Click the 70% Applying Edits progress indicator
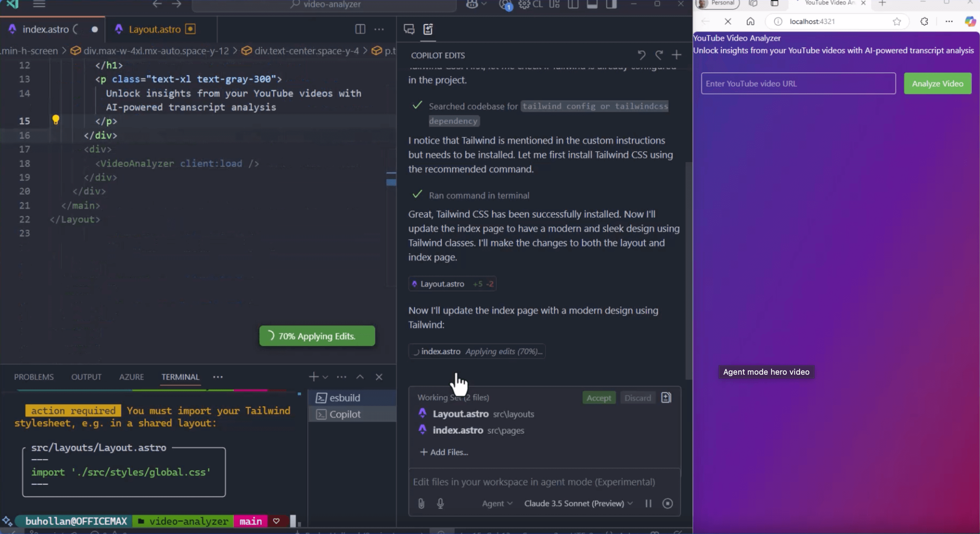Viewport: 980px width, 534px height. [317, 336]
